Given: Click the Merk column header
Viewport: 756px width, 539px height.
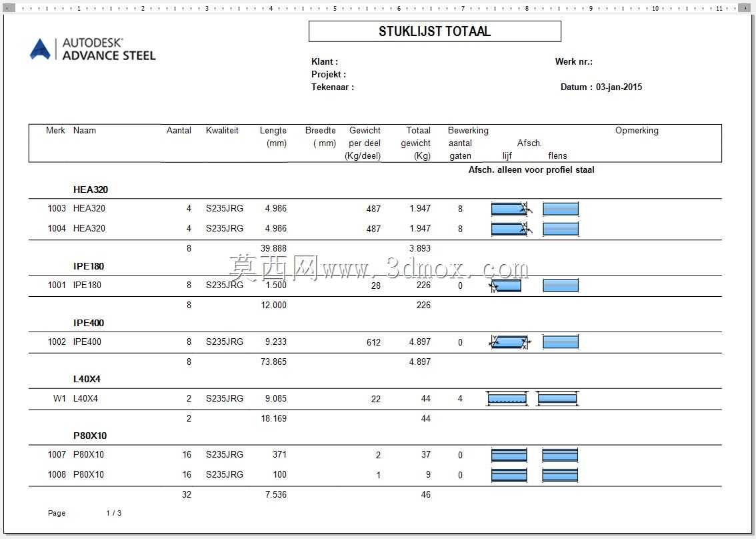Looking at the screenshot, I should tap(55, 130).
